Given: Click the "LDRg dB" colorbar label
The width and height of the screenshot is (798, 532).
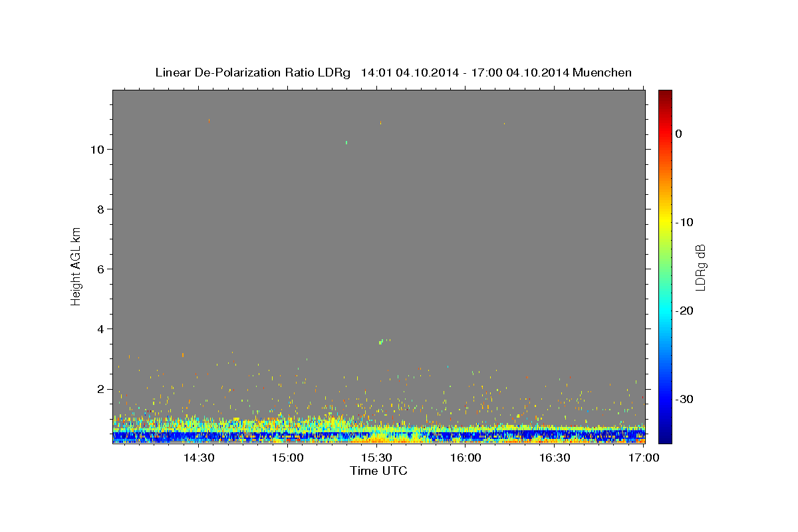Looking at the screenshot, I should pyautogui.click(x=700, y=267).
